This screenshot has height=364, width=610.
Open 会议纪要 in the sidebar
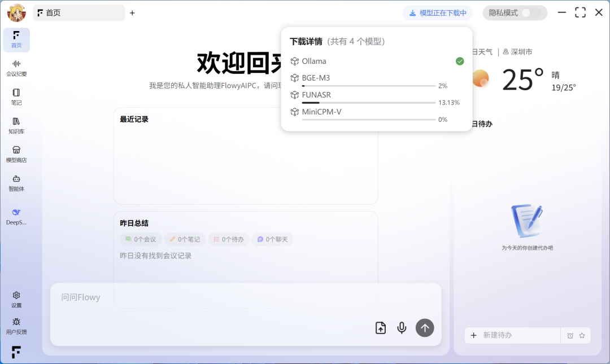[16, 68]
